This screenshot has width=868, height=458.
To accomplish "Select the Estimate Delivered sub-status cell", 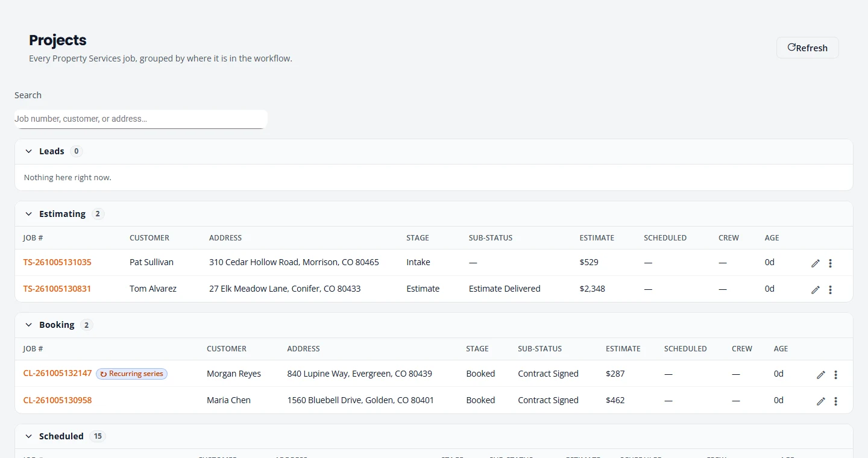I will point(505,289).
